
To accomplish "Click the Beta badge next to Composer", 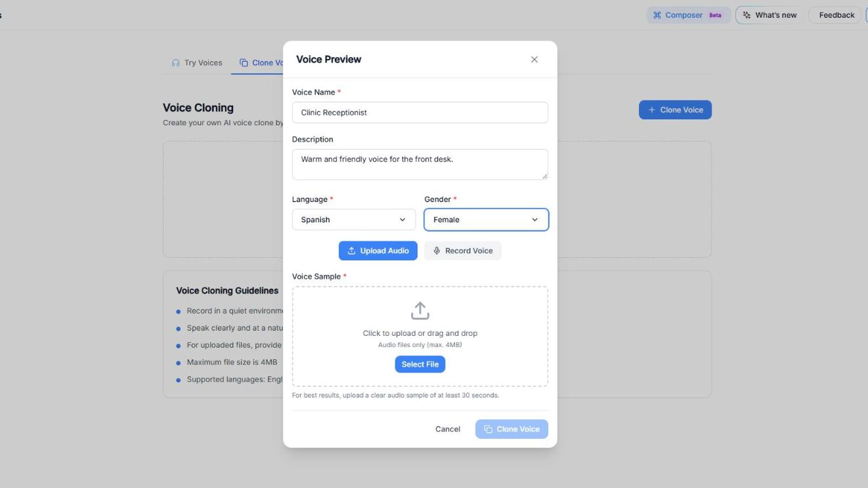I will (715, 15).
